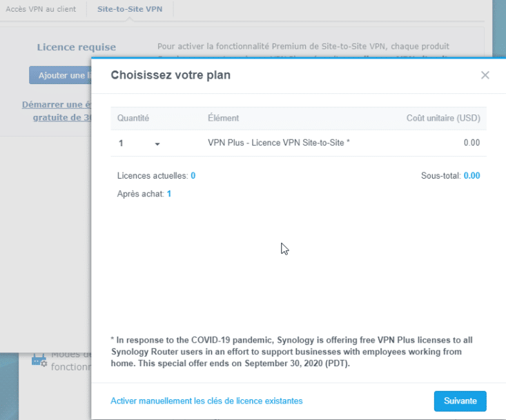The width and height of the screenshot is (506, 420).
Task: Close the Choisissez votre plan dialog
Action: coord(485,75)
